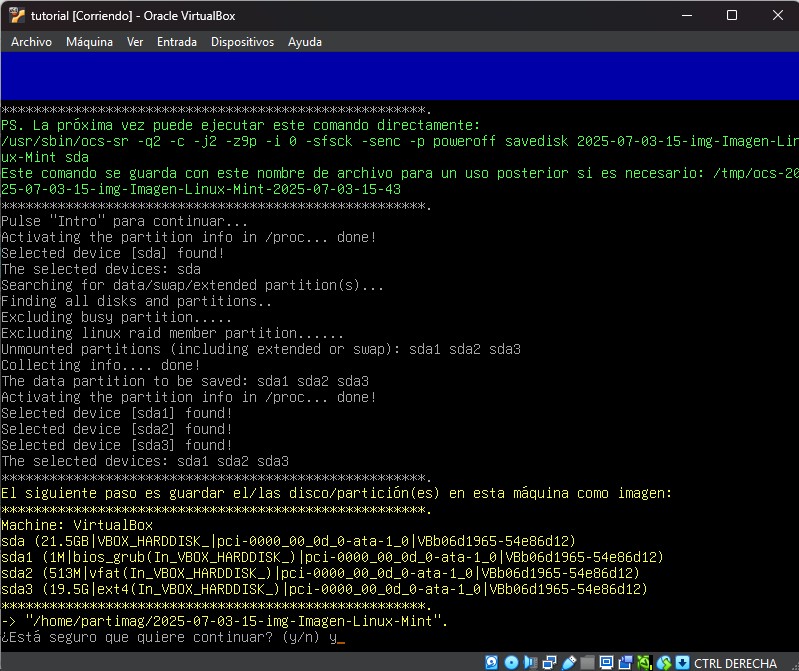
Task: Minimize the VirtualBox window
Action: 687,15
